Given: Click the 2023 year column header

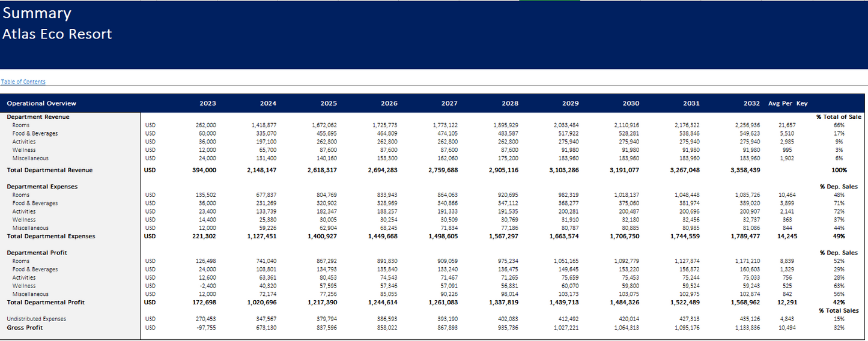Looking at the screenshot, I should (x=207, y=103).
